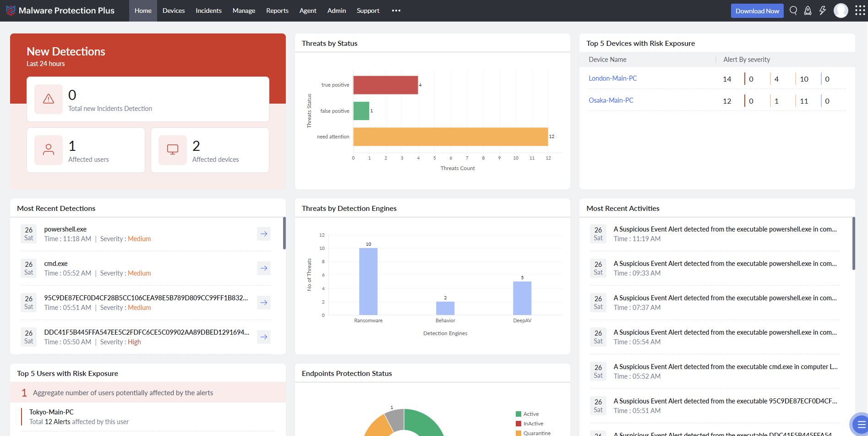868x436 pixels.
Task: Click the more menu ellipsis icon
Action: point(396,11)
